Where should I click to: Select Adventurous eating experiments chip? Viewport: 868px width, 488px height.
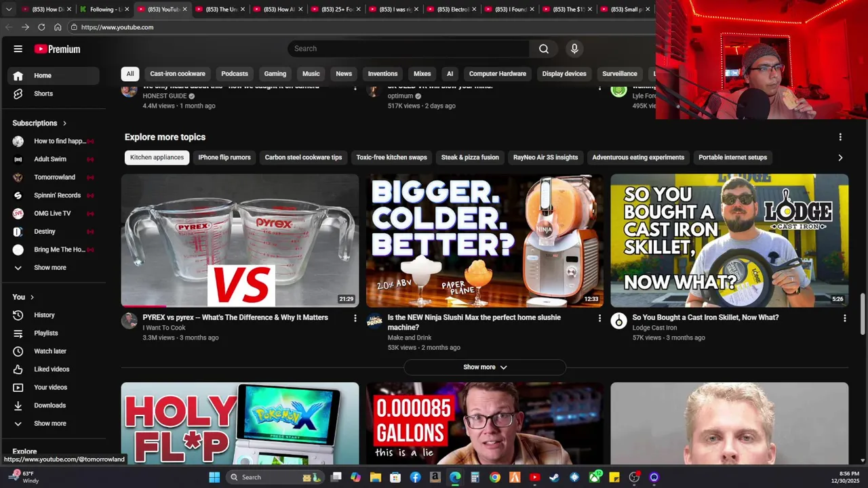coord(638,157)
